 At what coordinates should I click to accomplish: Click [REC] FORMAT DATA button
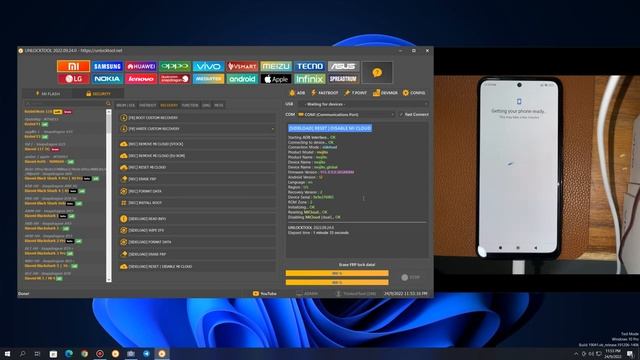tap(198, 191)
